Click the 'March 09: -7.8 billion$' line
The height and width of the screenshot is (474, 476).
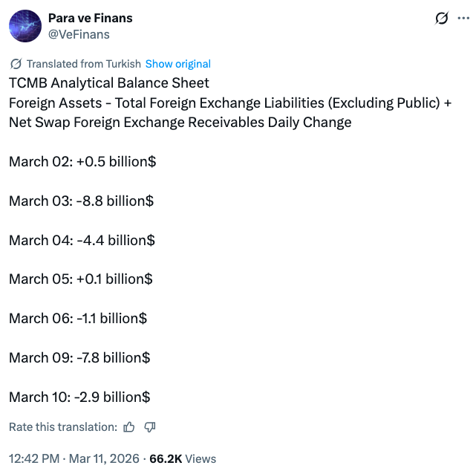pos(79,357)
